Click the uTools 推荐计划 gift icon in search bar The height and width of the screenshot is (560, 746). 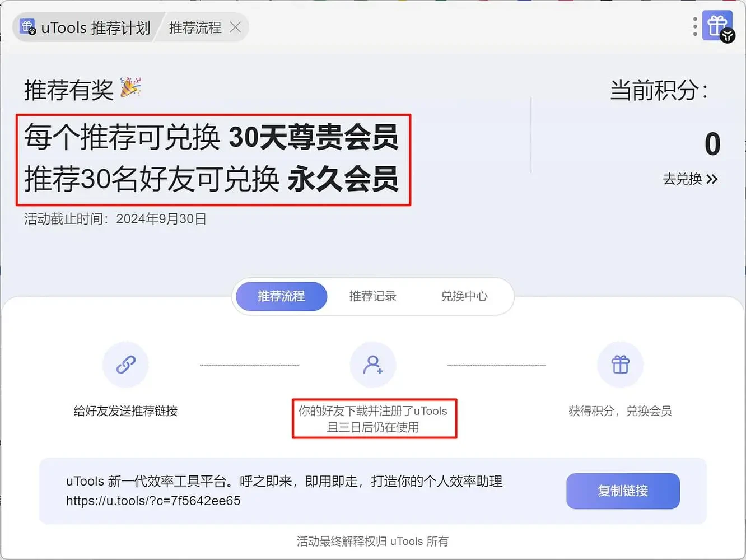[27, 27]
